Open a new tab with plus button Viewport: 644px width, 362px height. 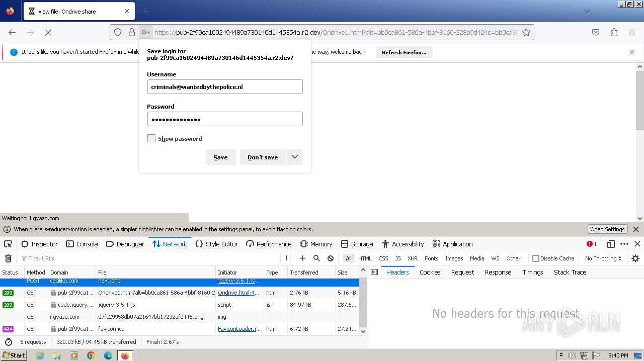tap(145, 11)
